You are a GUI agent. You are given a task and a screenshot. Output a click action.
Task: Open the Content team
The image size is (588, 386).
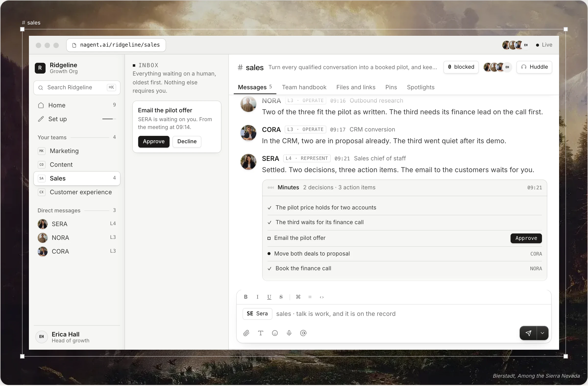(77, 165)
